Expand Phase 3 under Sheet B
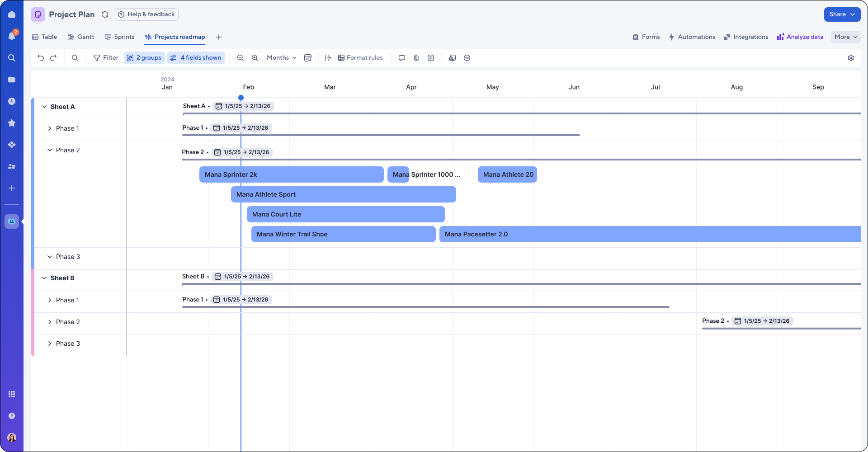This screenshot has width=868, height=452. (x=50, y=344)
